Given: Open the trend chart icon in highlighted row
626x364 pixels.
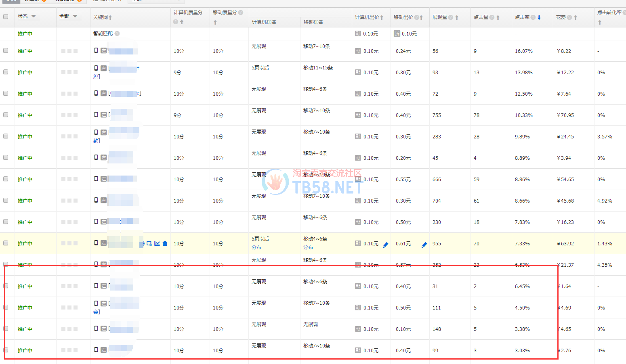Looking at the screenshot, I should tap(157, 244).
